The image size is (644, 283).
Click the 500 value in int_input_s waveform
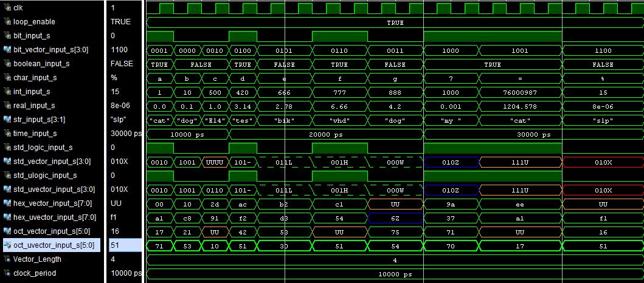pyautogui.click(x=216, y=92)
